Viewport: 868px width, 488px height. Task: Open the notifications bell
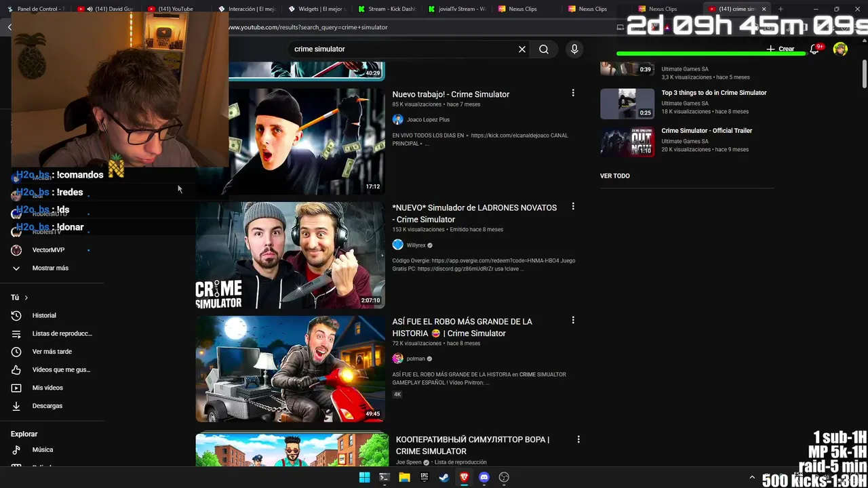pyautogui.click(x=815, y=49)
